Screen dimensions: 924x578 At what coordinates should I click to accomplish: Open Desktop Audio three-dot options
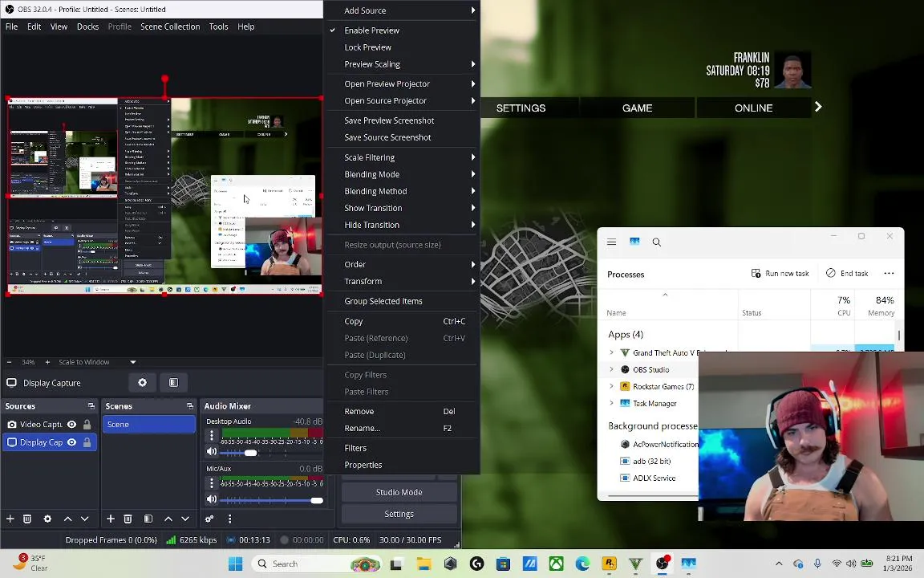click(212, 435)
